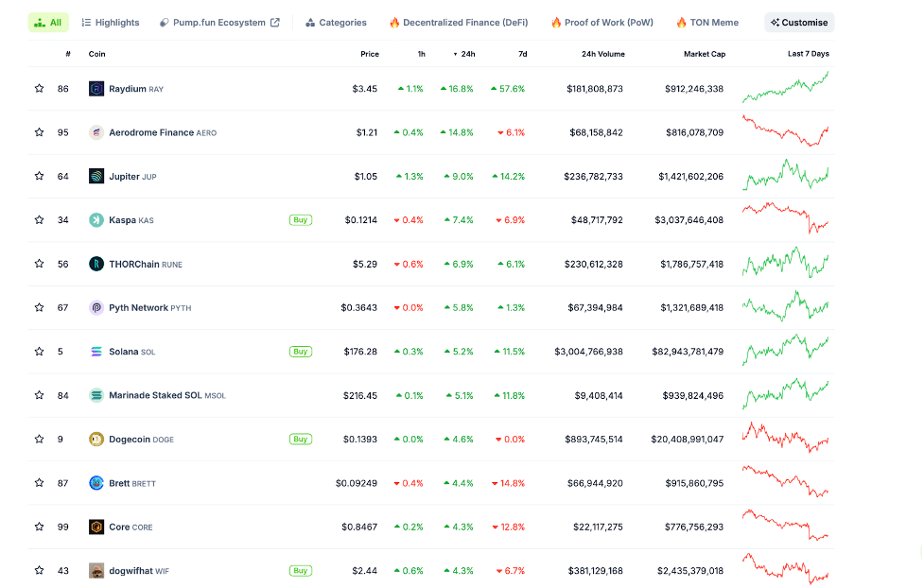Star the Brett row
Image resolution: width=924 pixels, height=588 pixels.
point(39,483)
